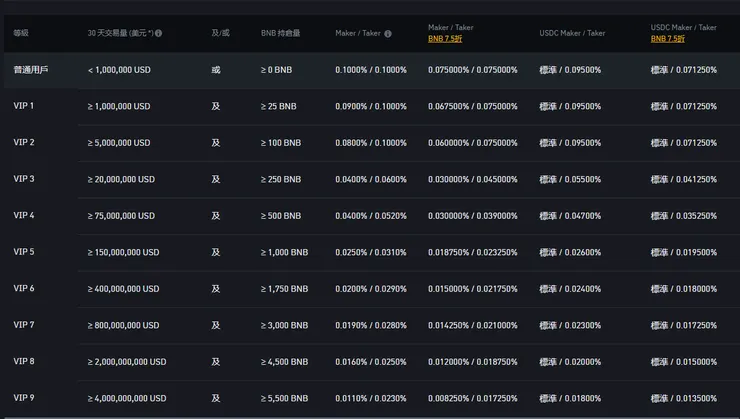Screen dimensions: 740x419
Task: Click the VIP 8 tier label
Action: coord(24,361)
